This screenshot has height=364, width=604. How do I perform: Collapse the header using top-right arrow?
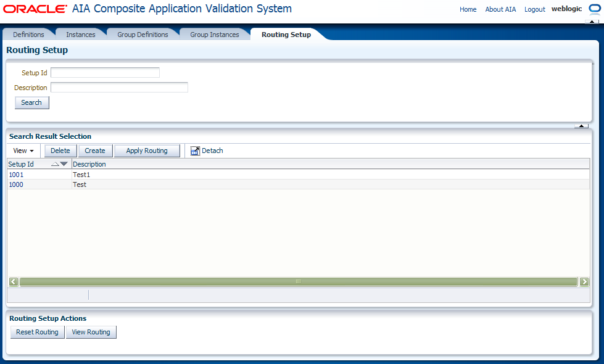tap(592, 22)
